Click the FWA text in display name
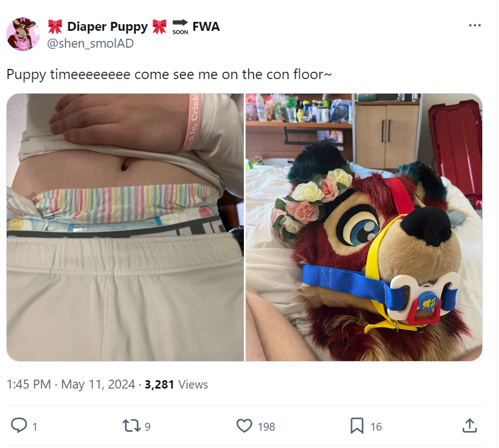This screenshot has width=499, height=448. pyautogui.click(x=206, y=26)
